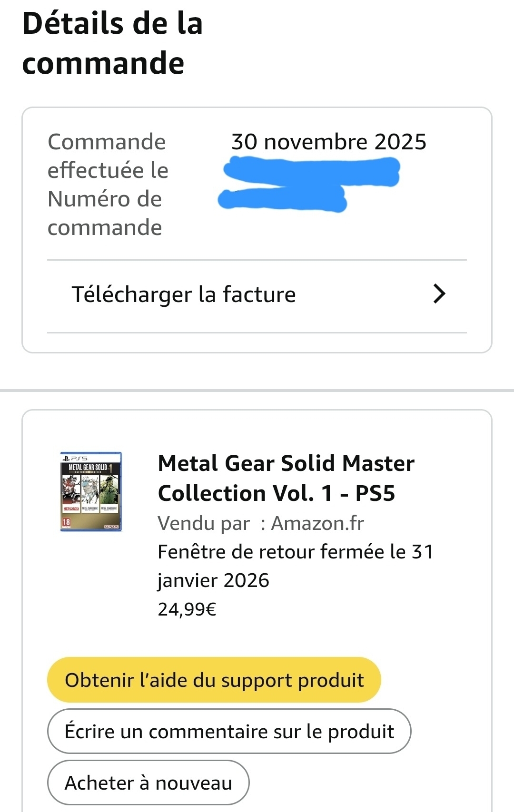Click the chevron arrow beside Télécharger la facture

click(439, 294)
